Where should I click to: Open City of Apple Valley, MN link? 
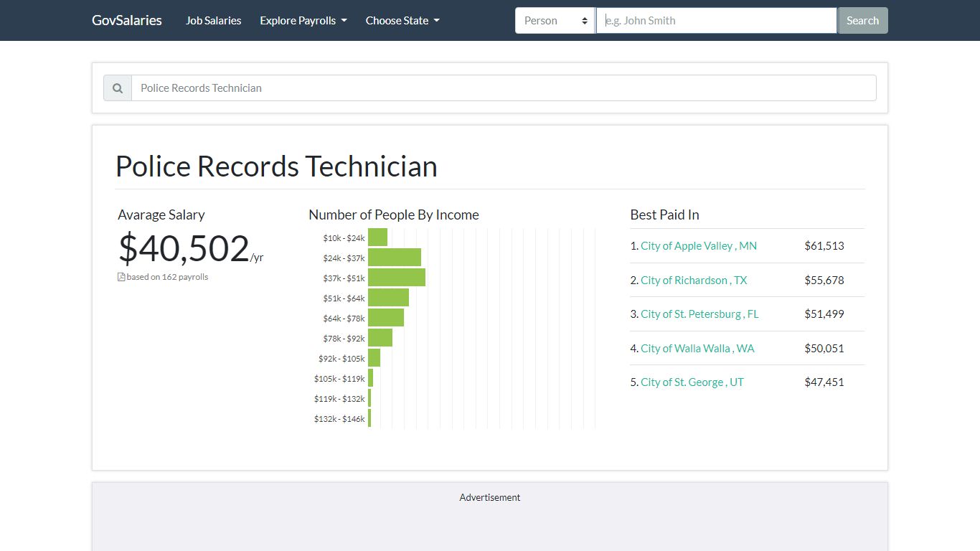pos(699,245)
